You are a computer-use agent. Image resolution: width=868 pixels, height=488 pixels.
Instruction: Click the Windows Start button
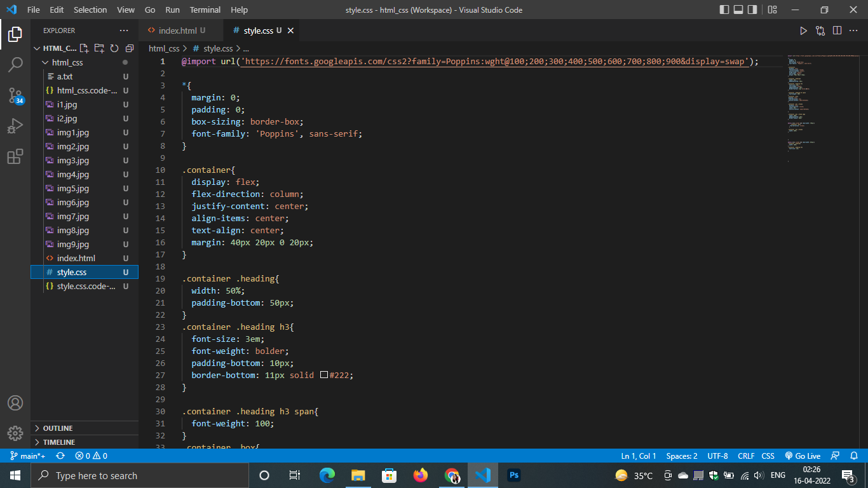coord(15,475)
